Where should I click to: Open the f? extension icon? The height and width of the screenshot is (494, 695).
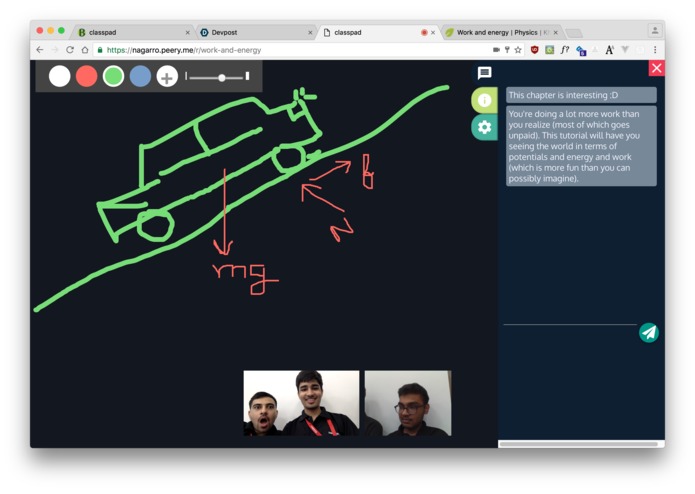tap(565, 50)
